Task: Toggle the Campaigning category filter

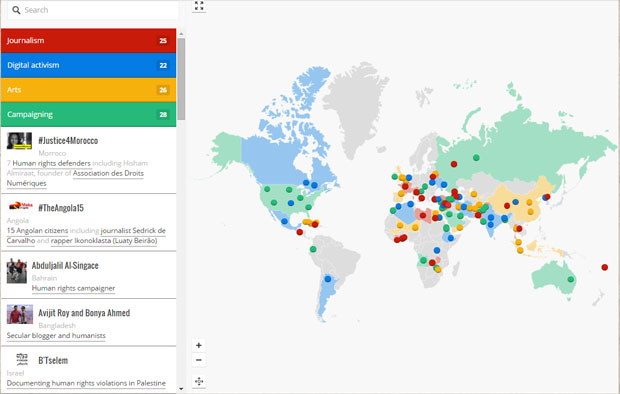Action: click(89, 114)
